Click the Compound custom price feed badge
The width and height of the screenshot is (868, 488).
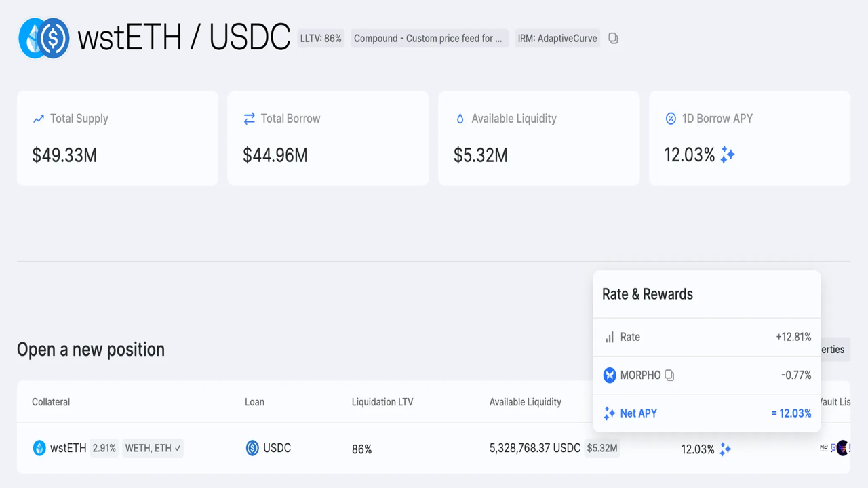point(429,38)
